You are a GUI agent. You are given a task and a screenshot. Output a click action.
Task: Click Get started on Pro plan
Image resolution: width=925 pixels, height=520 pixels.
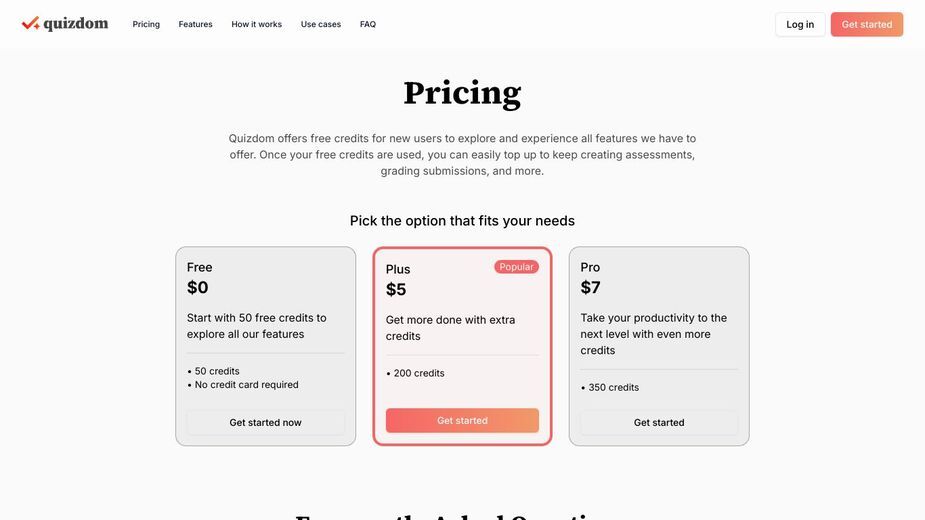coord(659,423)
